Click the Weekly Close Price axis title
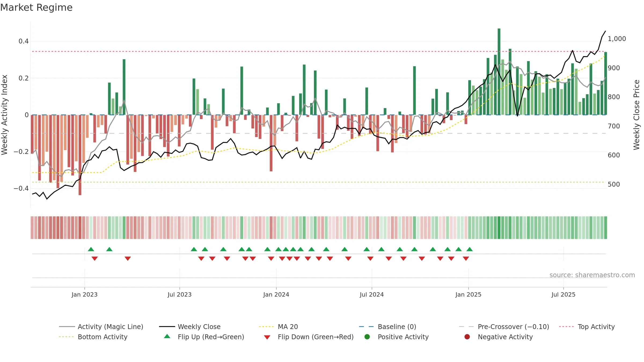This screenshot has width=644, height=362. tap(636, 115)
